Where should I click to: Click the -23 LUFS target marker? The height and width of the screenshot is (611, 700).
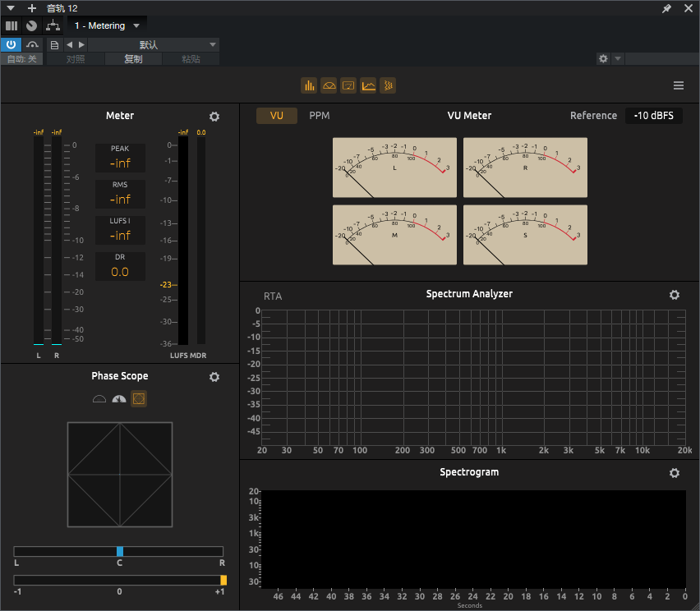pos(168,284)
